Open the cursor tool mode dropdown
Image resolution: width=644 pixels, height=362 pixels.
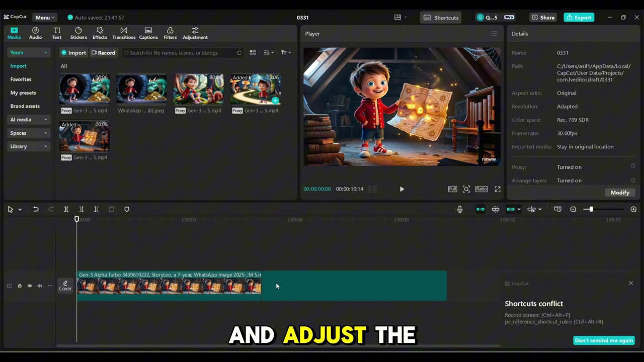coord(20,209)
